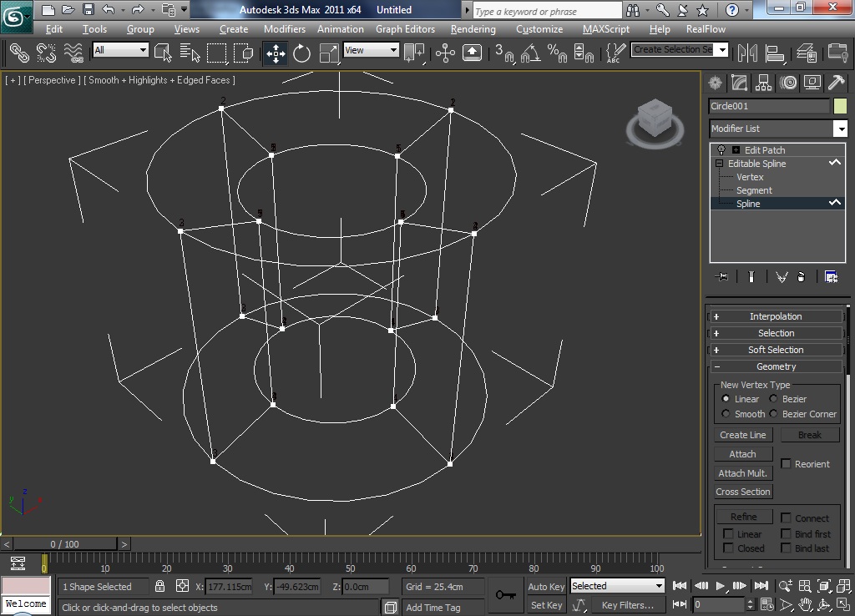Select the Linear vertex type radio
Viewport: 855px width, 616px height.
tap(726, 398)
